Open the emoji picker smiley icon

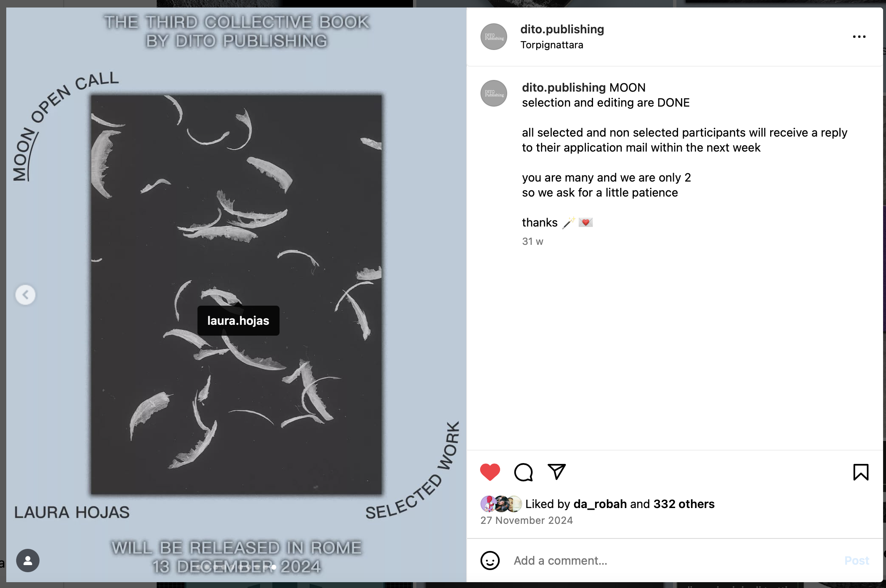coord(490,561)
